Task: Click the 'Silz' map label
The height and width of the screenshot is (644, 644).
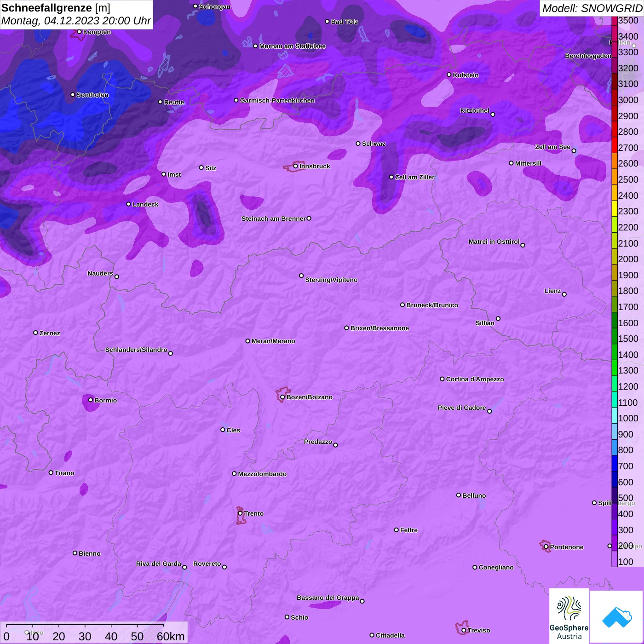Action: pyautogui.click(x=211, y=168)
